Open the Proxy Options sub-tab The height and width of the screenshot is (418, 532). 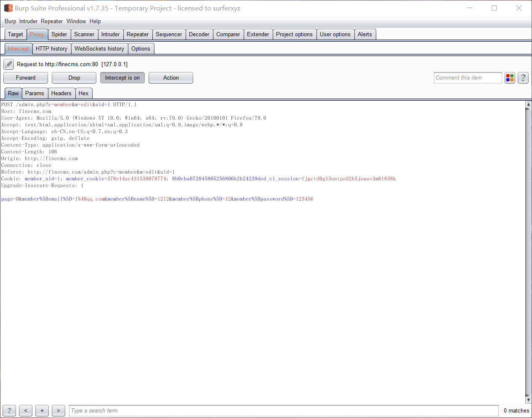141,49
